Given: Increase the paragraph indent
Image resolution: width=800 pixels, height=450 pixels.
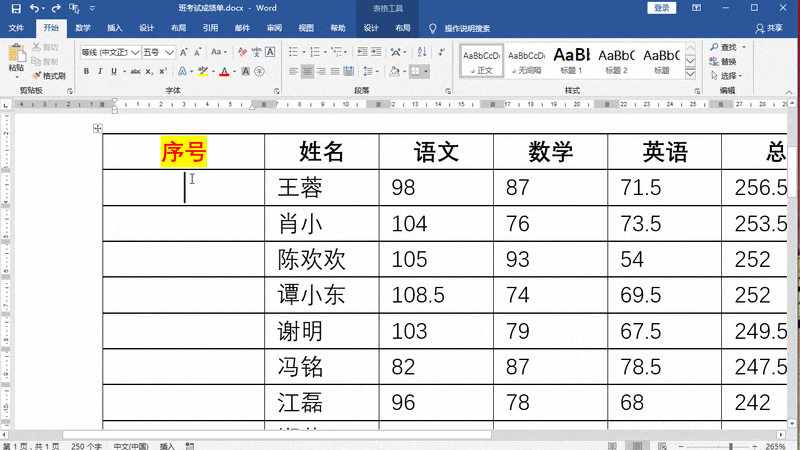Looking at the screenshot, I should click(376, 52).
